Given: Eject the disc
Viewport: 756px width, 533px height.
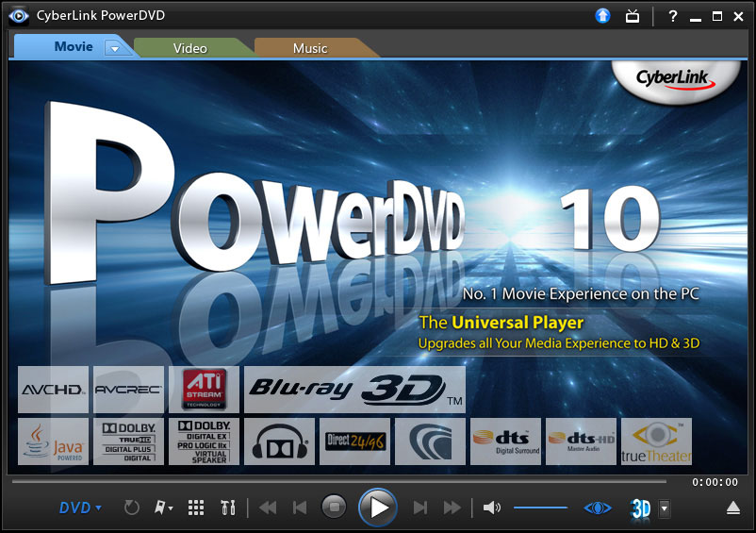Looking at the screenshot, I should tap(732, 508).
